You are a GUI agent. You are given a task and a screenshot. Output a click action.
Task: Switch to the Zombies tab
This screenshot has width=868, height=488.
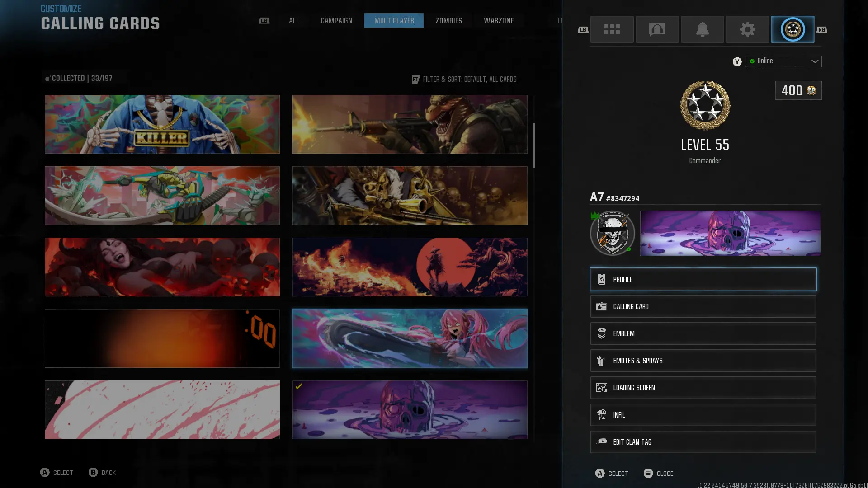pos(448,21)
